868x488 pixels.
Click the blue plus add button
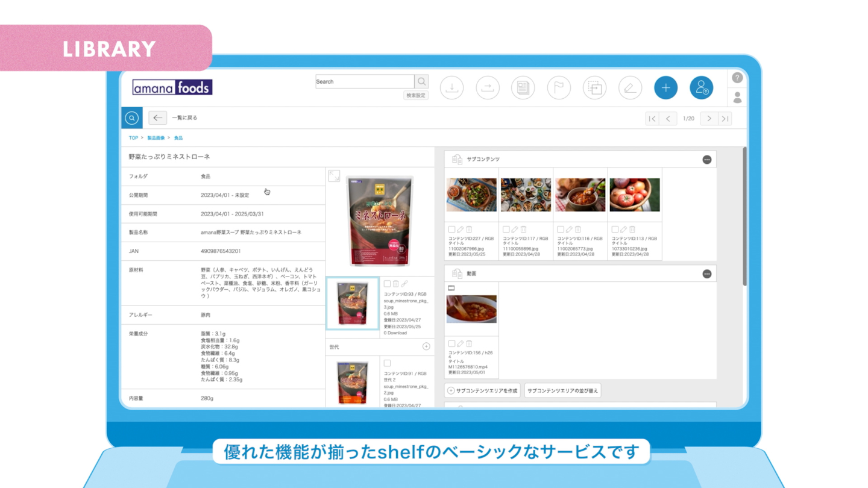[x=665, y=88]
